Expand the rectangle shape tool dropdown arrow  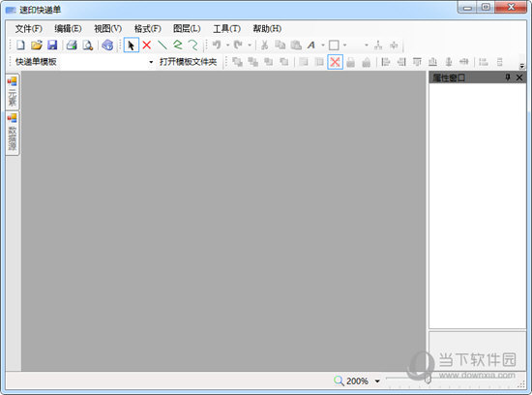pos(344,45)
